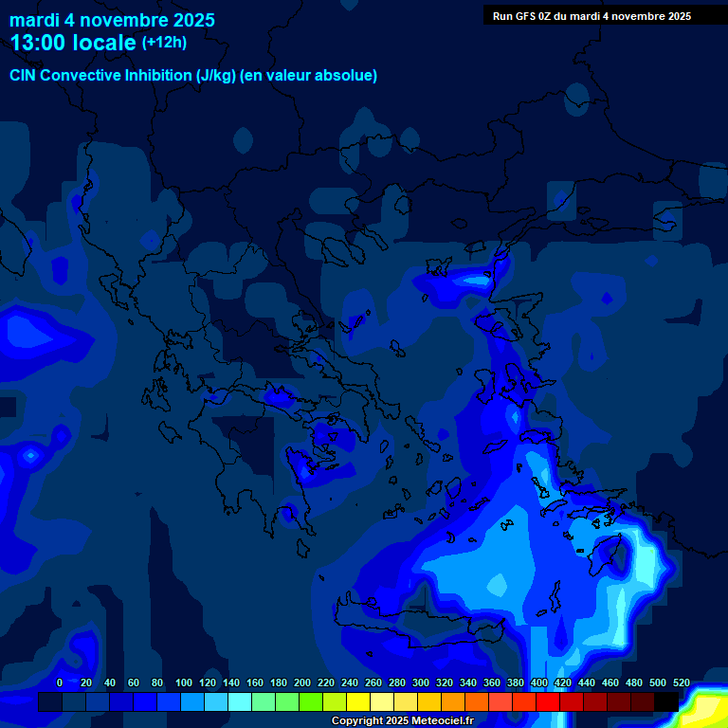The width and height of the screenshot is (728, 728).
Task: Click the '13:00 locale' time label
Action: click(x=73, y=43)
